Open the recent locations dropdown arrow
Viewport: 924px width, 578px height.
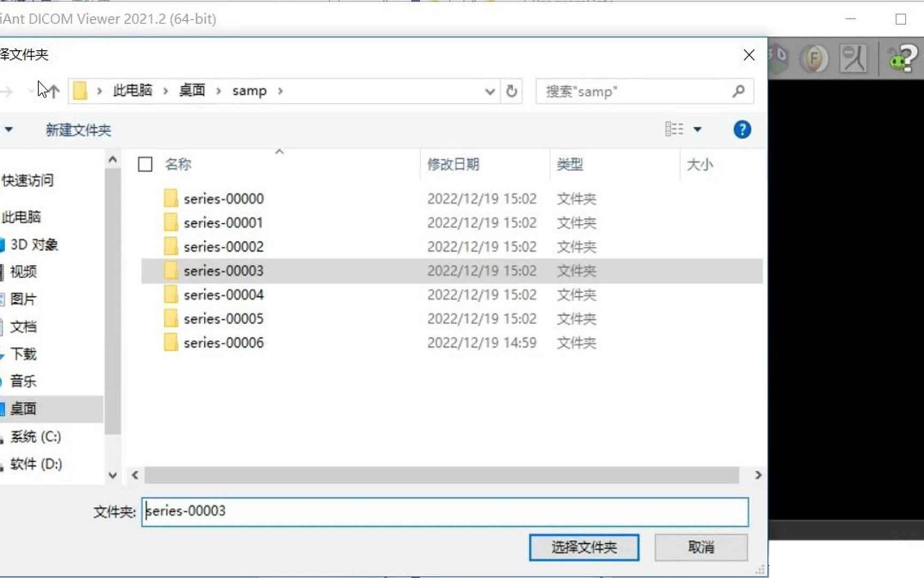point(30,91)
